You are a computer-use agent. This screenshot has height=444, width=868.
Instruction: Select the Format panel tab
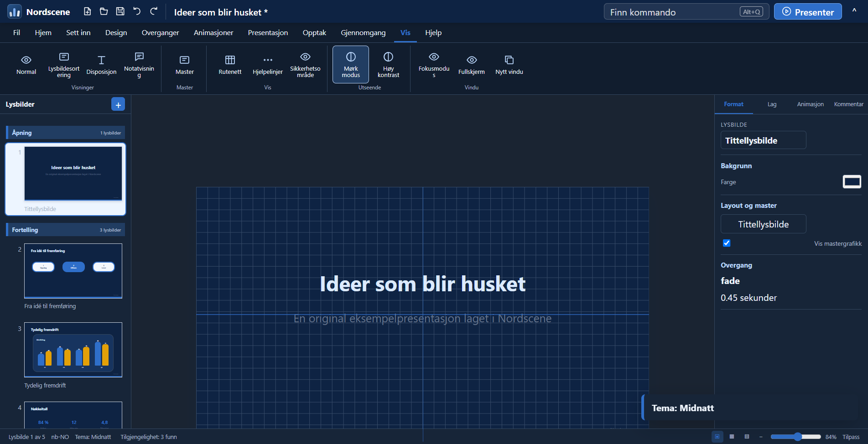(x=733, y=104)
